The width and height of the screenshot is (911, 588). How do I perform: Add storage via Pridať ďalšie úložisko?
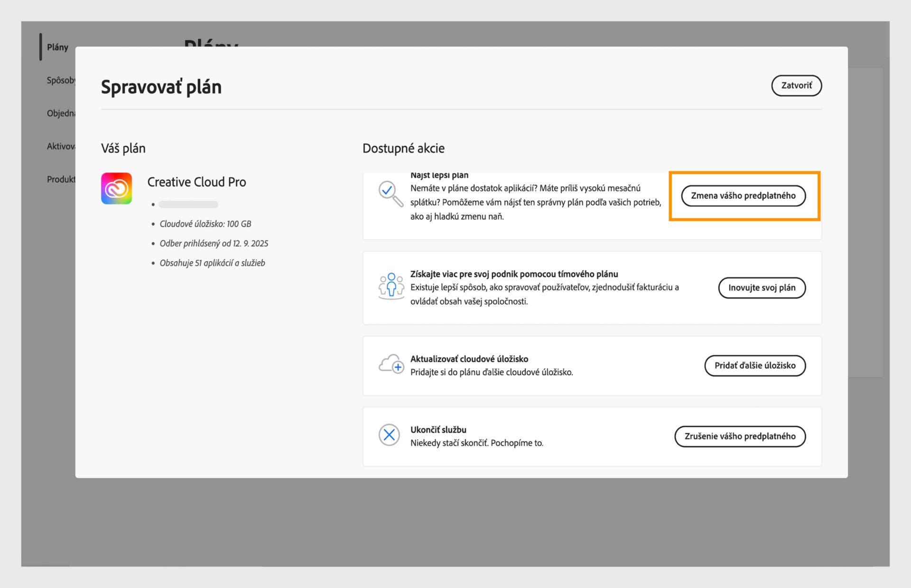[x=754, y=366]
